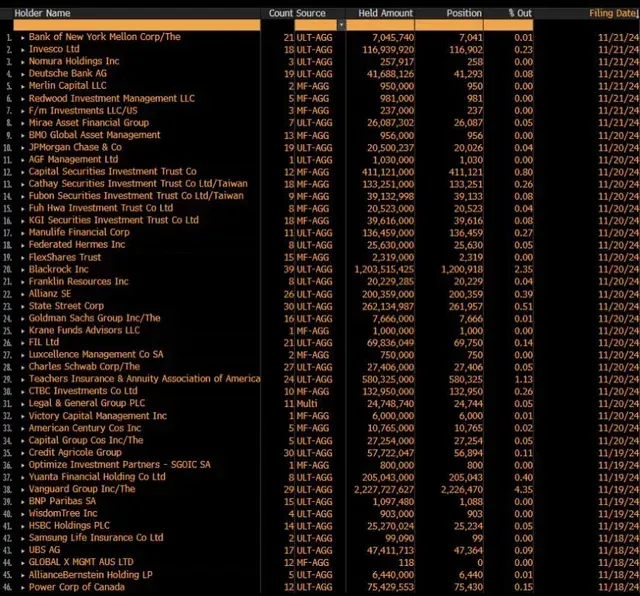Screen dimensions: 640x596
Task: Select Merlin Capital LLC holder name
Action: tap(67, 86)
